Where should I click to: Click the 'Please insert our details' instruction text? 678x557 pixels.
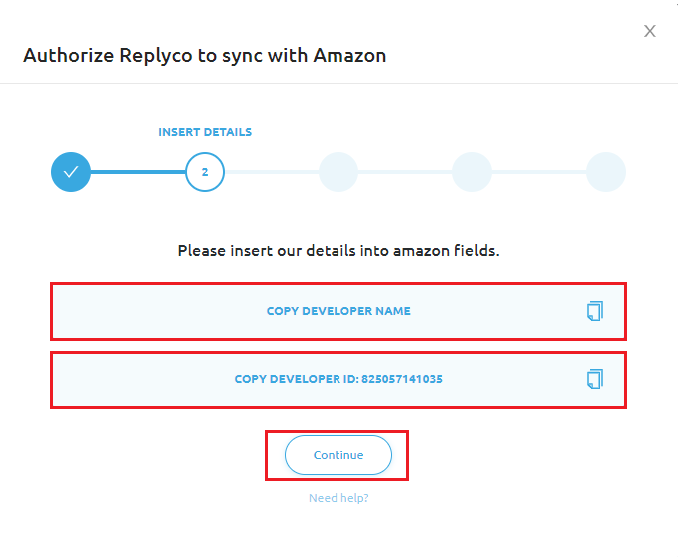(x=339, y=250)
